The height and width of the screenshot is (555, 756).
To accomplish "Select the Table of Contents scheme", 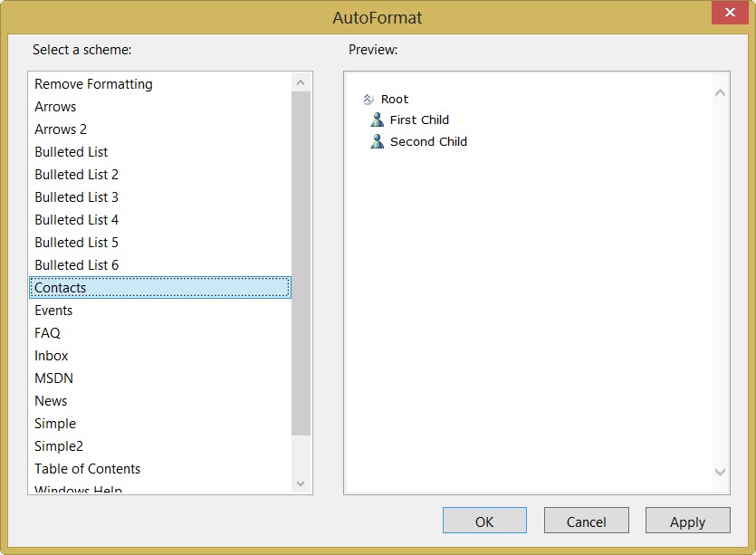I will (160, 469).
